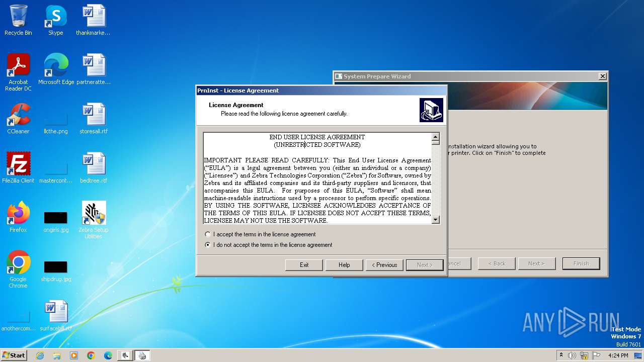The height and width of the screenshot is (362, 644).
Task: Switch to Zebra Setup taskbar window
Action: pyautogui.click(x=125, y=355)
